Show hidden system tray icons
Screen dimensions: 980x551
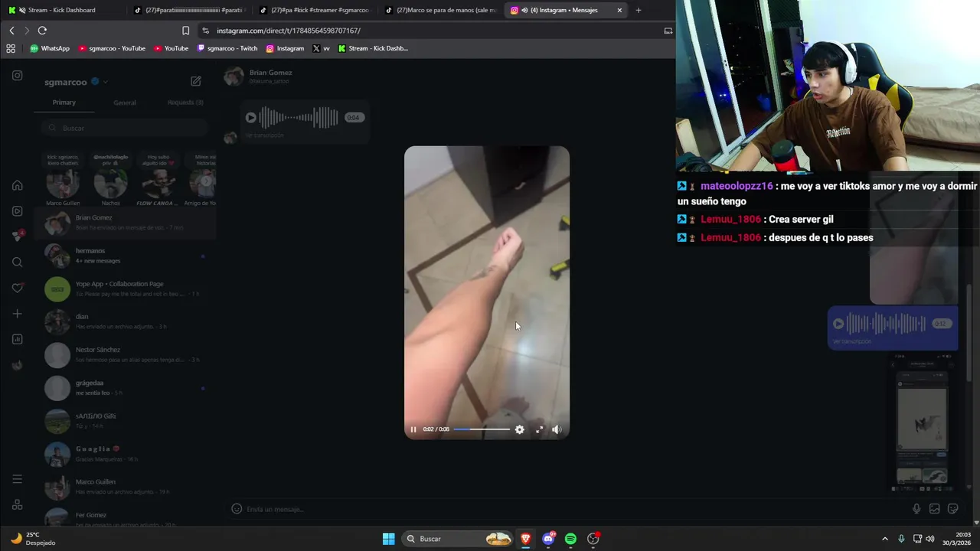click(885, 539)
